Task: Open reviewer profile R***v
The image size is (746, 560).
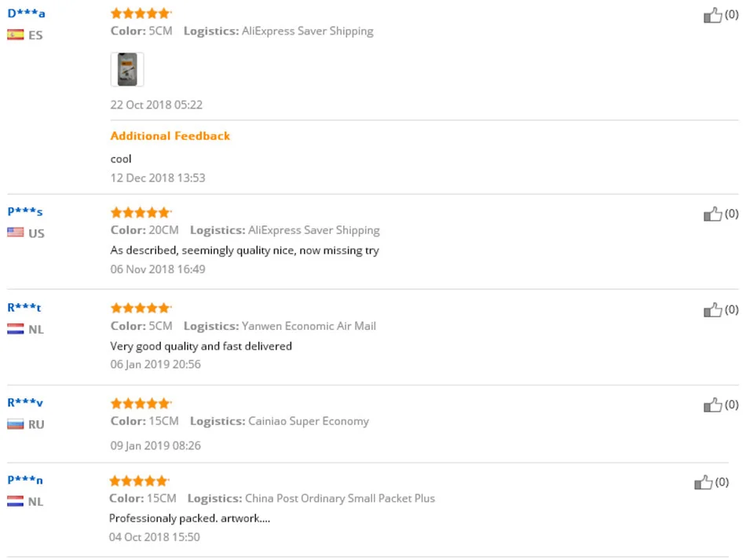Action: (25, 403)
